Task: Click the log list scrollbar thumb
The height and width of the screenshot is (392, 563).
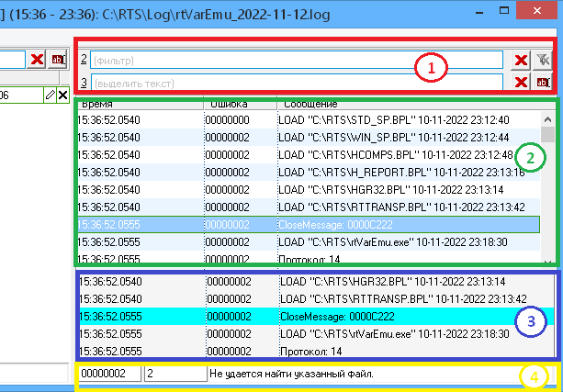Action: tap(547, 135)
